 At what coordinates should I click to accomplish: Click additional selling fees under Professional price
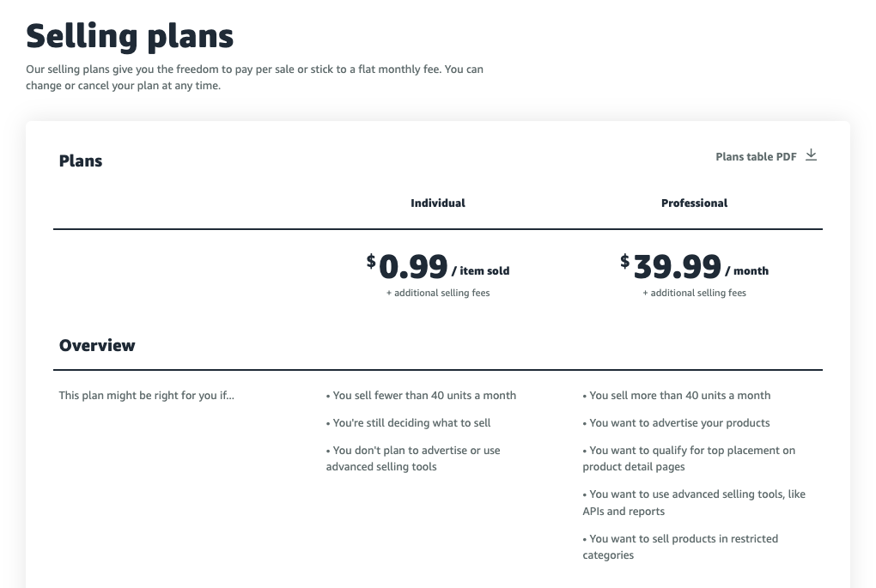(x=695, y=293)
